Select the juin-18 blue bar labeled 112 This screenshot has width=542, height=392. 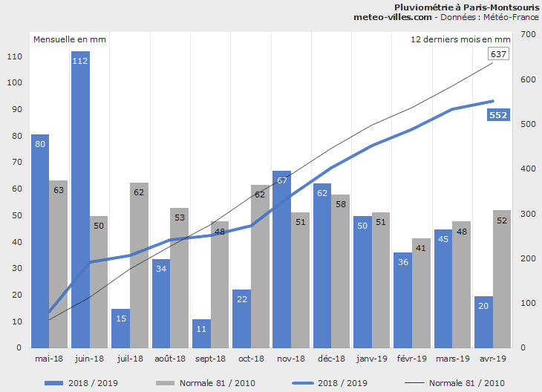(80, 199)
